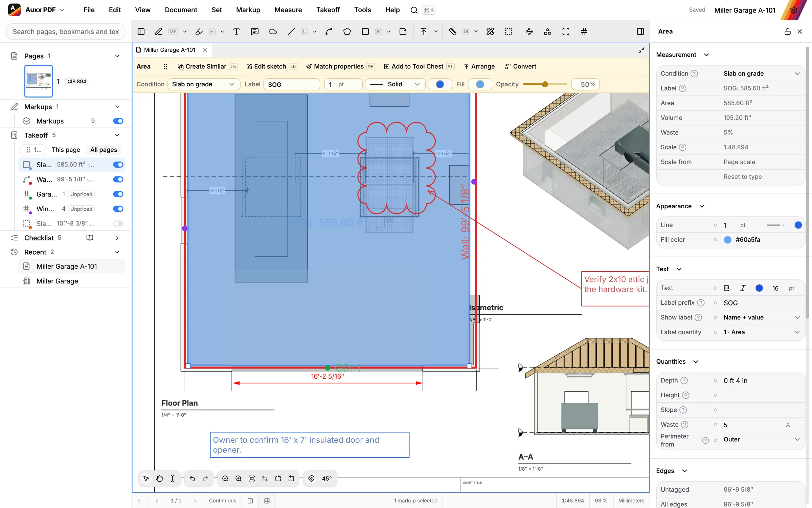Select the page 1 thumbnail
Screen dimensions: 812x508
coord(39,81)
